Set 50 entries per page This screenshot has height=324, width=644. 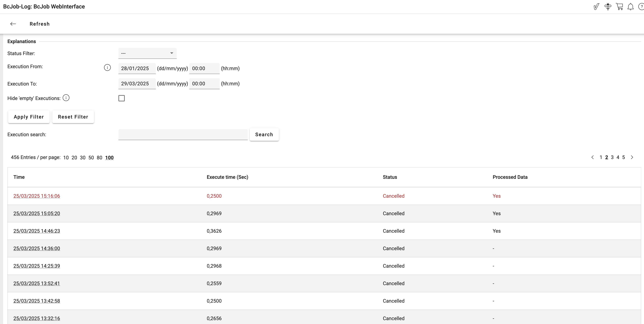(91, 158)
